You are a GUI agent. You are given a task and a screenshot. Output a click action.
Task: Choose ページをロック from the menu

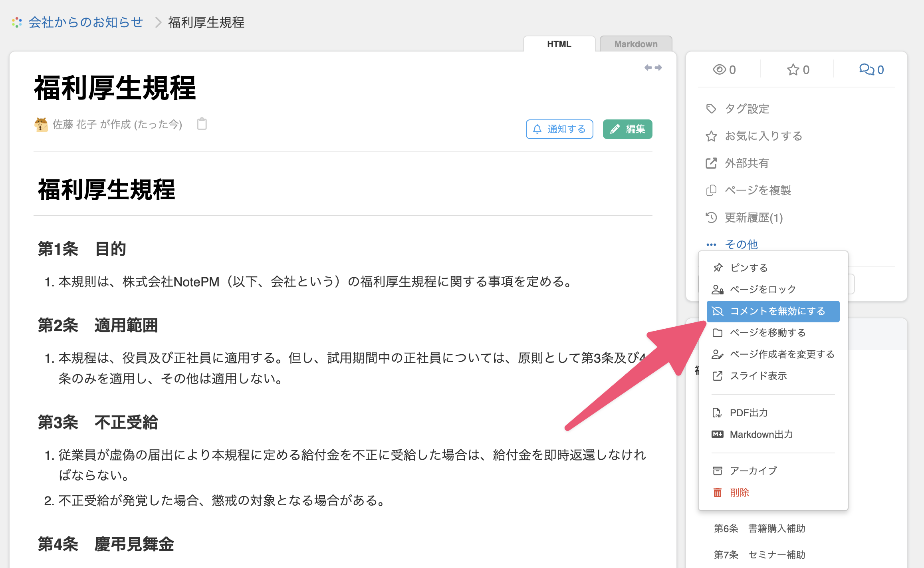click(773, 289)
